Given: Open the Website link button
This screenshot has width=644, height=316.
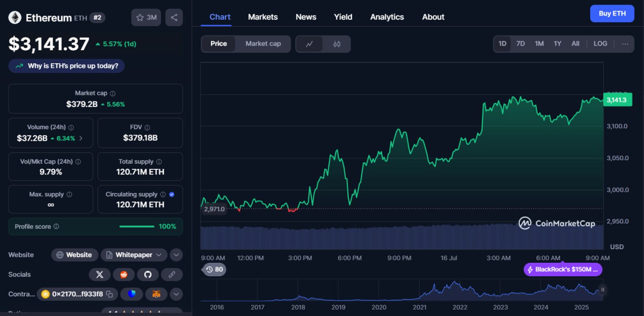Looking at the screenshot, I should (74, 255).
